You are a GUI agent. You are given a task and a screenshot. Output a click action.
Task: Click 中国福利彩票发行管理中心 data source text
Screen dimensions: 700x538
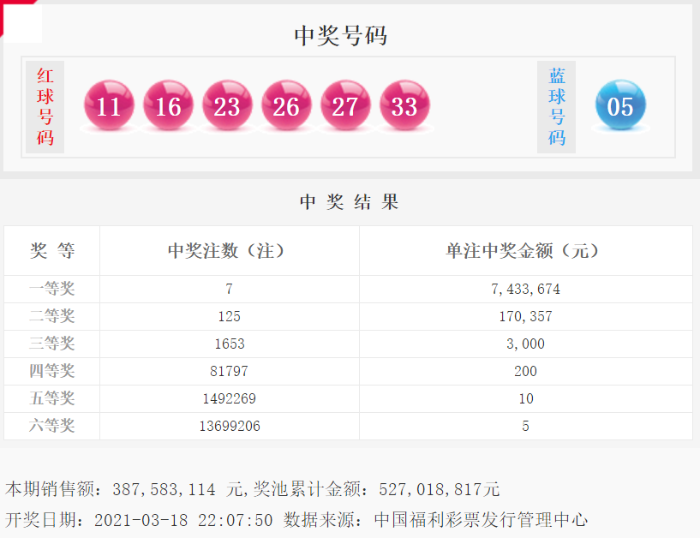point(481,520)
